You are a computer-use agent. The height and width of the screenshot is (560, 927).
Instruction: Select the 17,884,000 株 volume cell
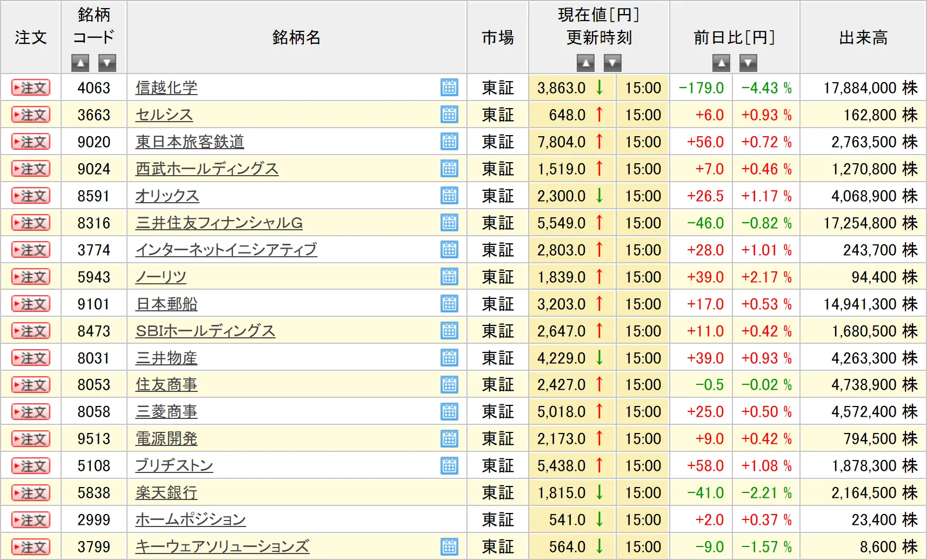tap(863, 88)
